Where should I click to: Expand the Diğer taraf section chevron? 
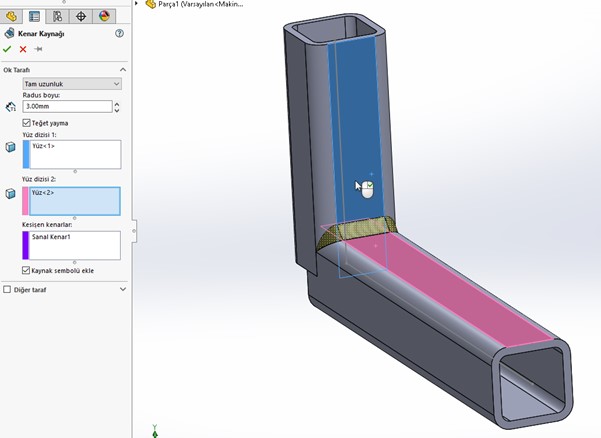point(122,289)
